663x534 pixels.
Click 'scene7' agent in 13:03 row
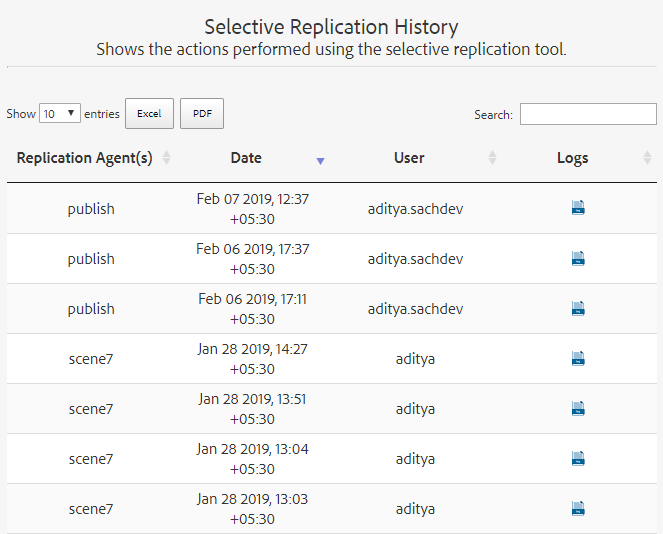click(x=91, y=509)
